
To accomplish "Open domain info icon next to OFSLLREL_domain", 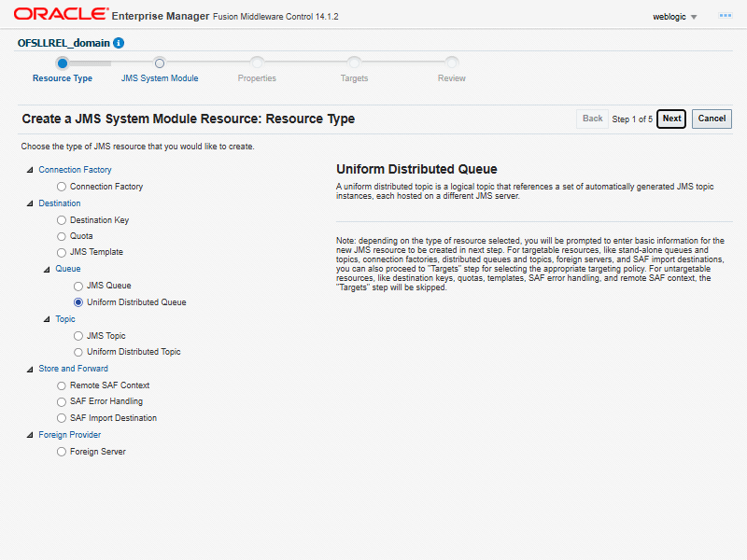I will (x=119, y=43).
